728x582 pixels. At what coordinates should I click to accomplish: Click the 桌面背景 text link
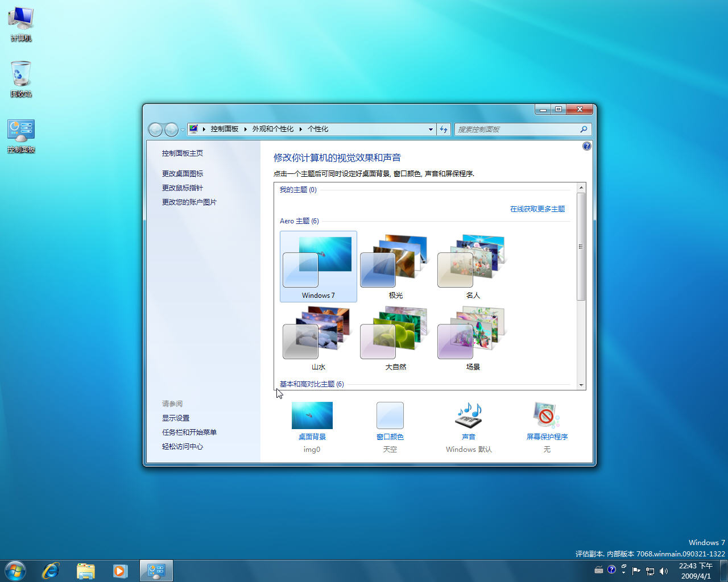pos(312,437)
